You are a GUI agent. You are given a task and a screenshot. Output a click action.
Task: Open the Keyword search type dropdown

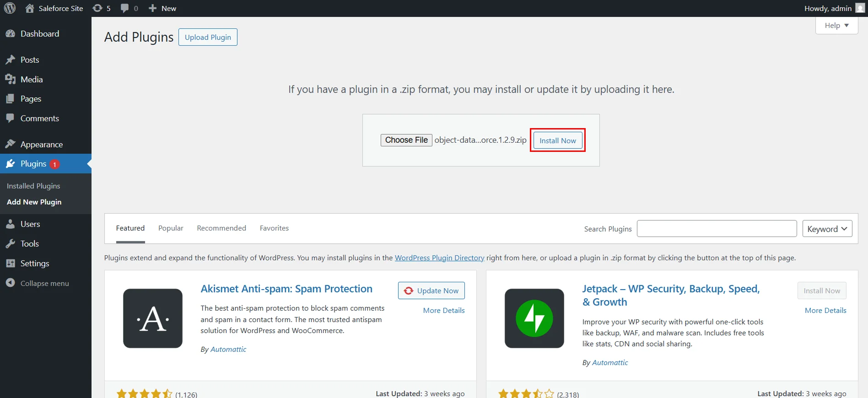pyautogui.click(x=827, y=229)
